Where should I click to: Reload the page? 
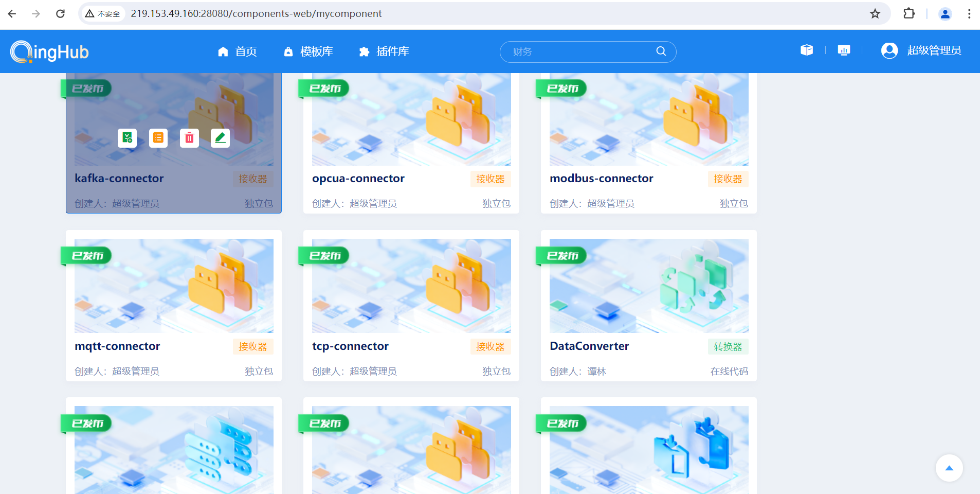pyautogui.click(x=60, y=14)
